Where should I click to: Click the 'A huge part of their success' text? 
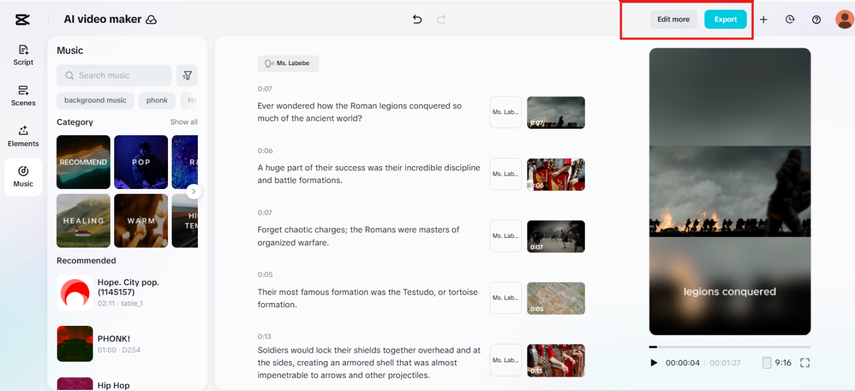coord(369,173)
